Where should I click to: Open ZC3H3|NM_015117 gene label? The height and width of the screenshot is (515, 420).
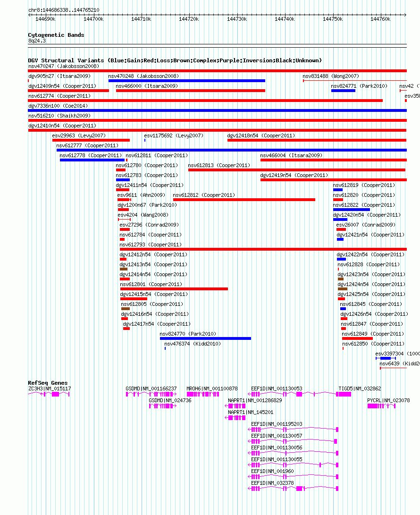point(50,388)
